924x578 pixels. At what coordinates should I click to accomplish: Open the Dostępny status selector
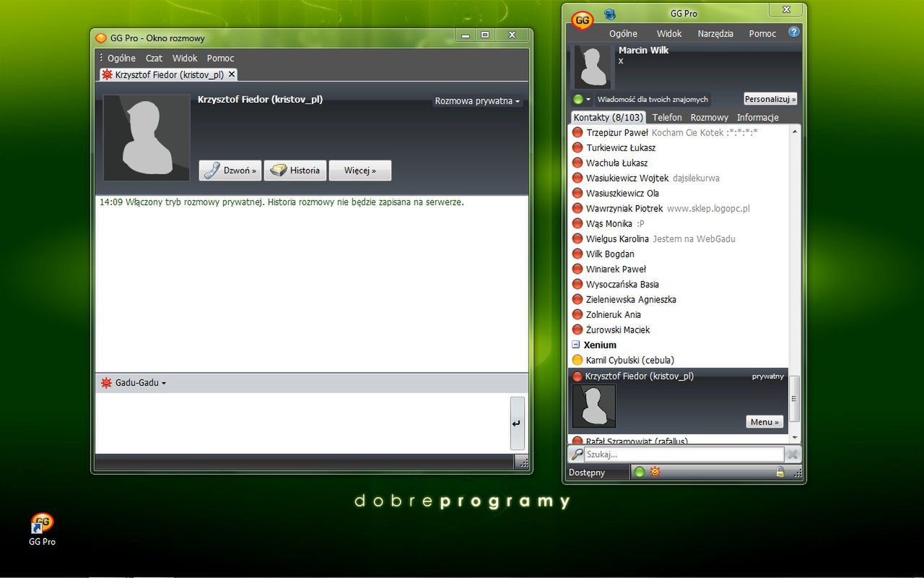[x=598, y=473]
